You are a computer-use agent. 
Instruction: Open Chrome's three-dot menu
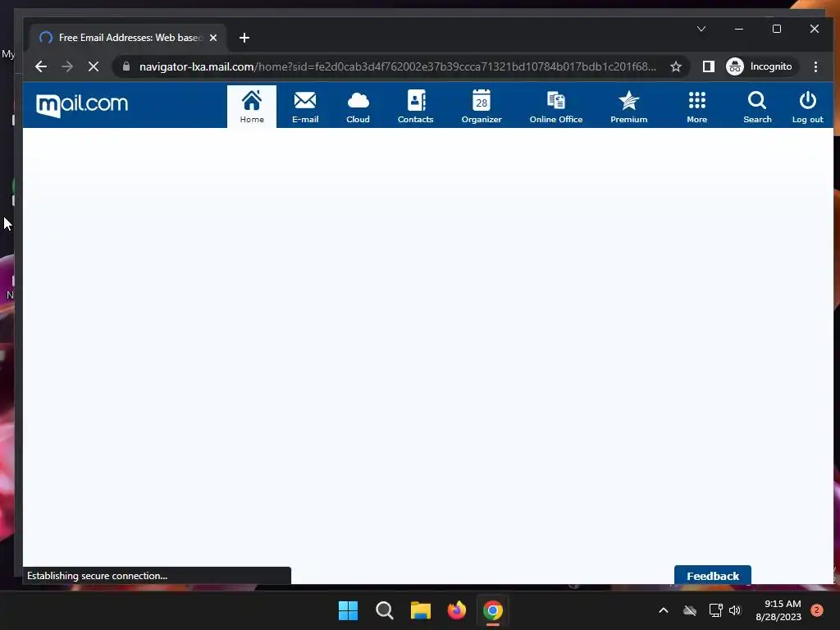[815, 66]
